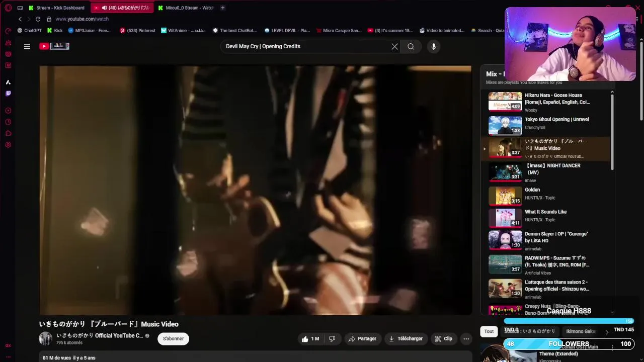Open the いきものがかり Official YouTube channel name
This screenshot has width=644, height=362.
click(x=100, y=335)
